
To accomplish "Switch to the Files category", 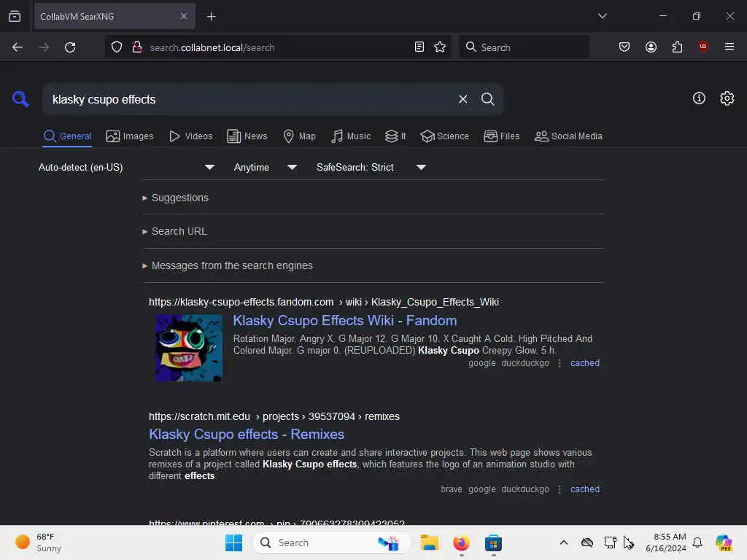I will coord(501,136).
